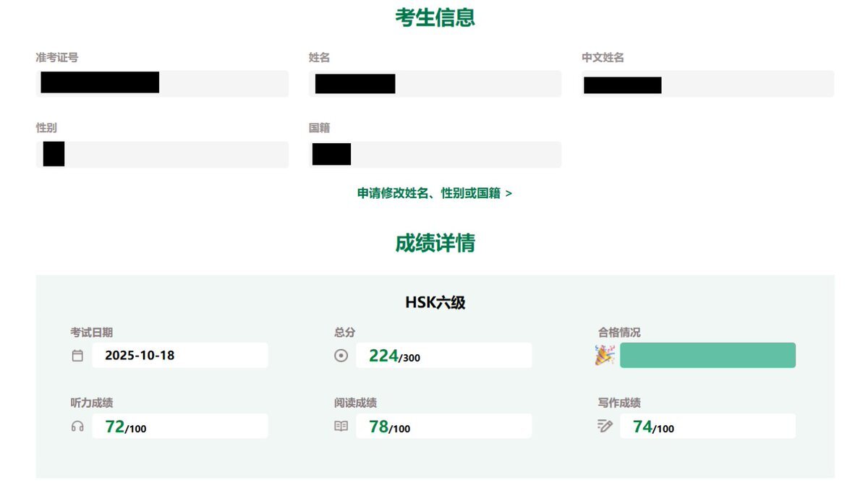Select the 国籍 field

coord(435,155)
